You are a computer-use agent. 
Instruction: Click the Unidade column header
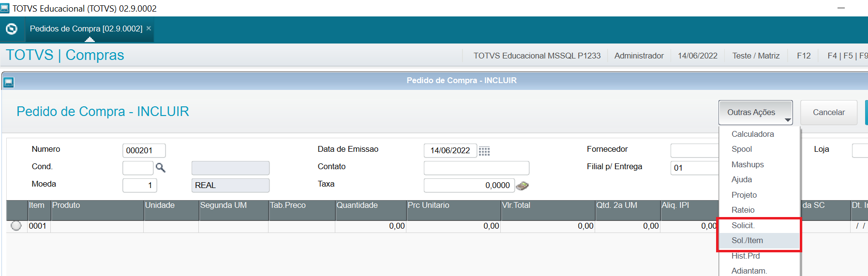coord(171,210)
